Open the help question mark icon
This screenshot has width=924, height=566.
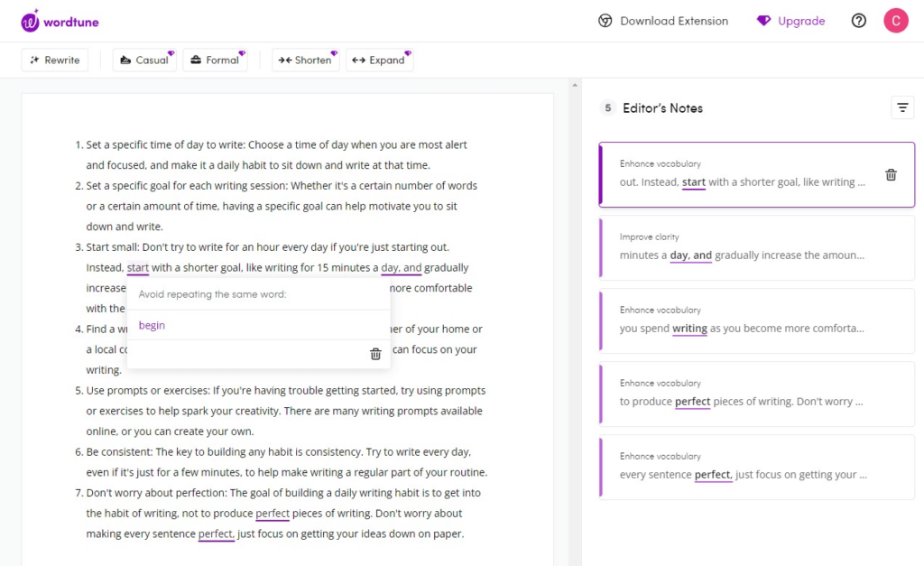pos(858,21)
